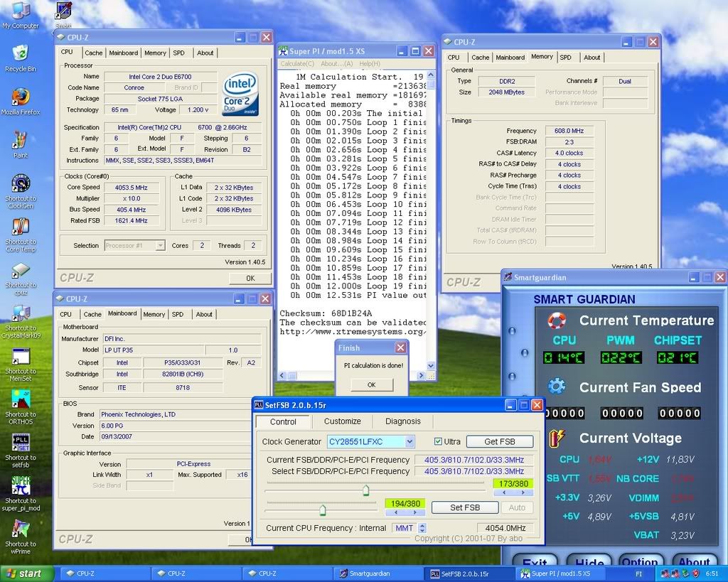Click the slider thumb beside 194/380
Viewport: 728px width, 582px height.
pyautogui.click(x=323, y=510)
